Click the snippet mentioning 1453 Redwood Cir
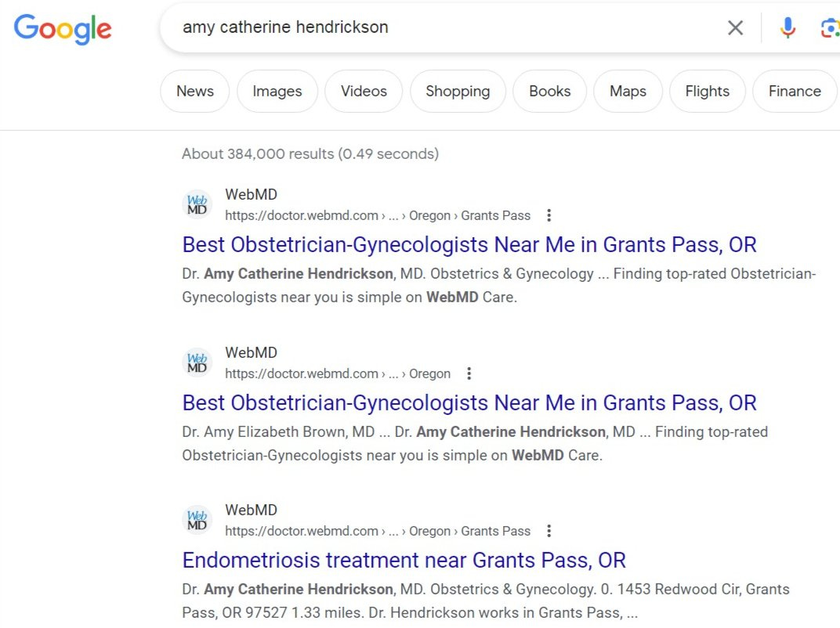This screenshot has height=628, width=840. 486,601
